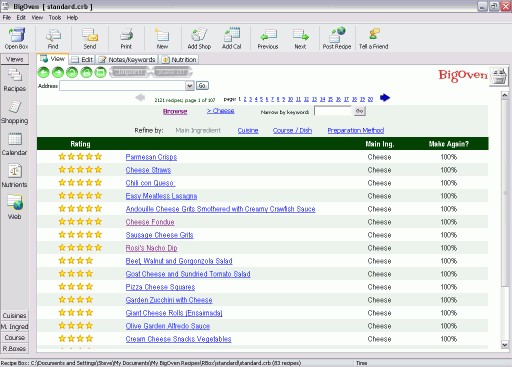The height and width of the screenshot is (367, 512).
Task: Open Olive Garden Alfredo Sauce recipe
Action: point(168,326)
